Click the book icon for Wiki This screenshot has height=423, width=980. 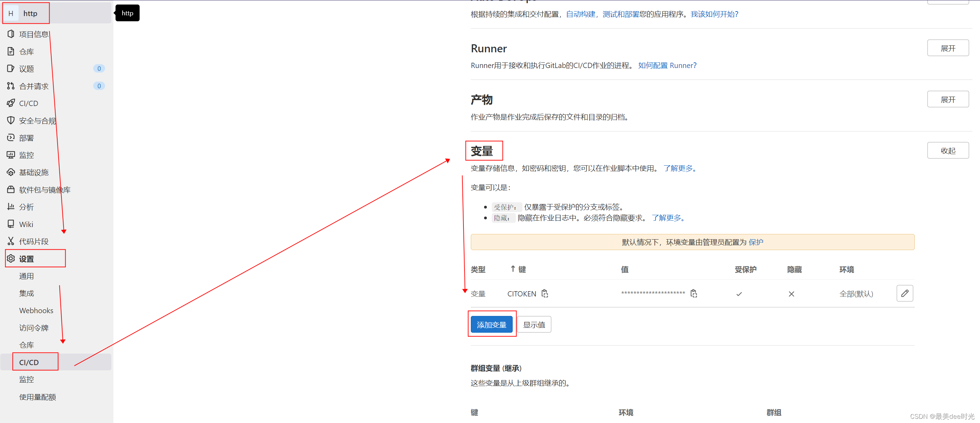(11, 224)
